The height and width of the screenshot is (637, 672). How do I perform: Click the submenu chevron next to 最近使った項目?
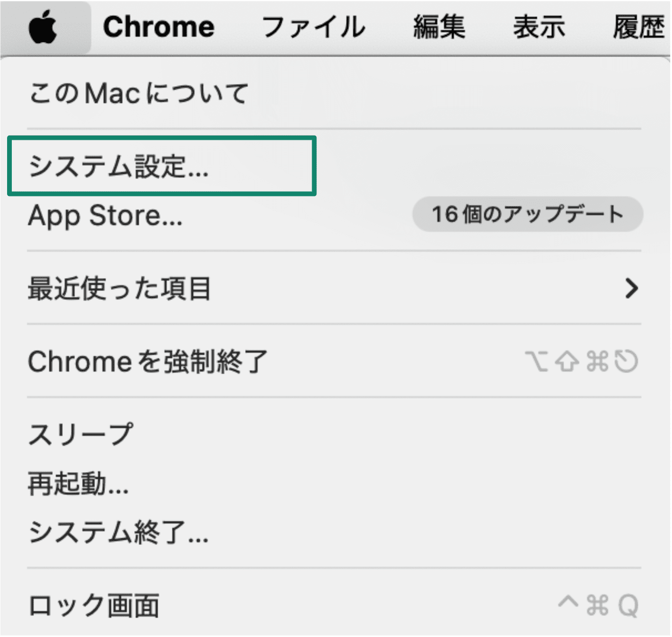(631, 289)
